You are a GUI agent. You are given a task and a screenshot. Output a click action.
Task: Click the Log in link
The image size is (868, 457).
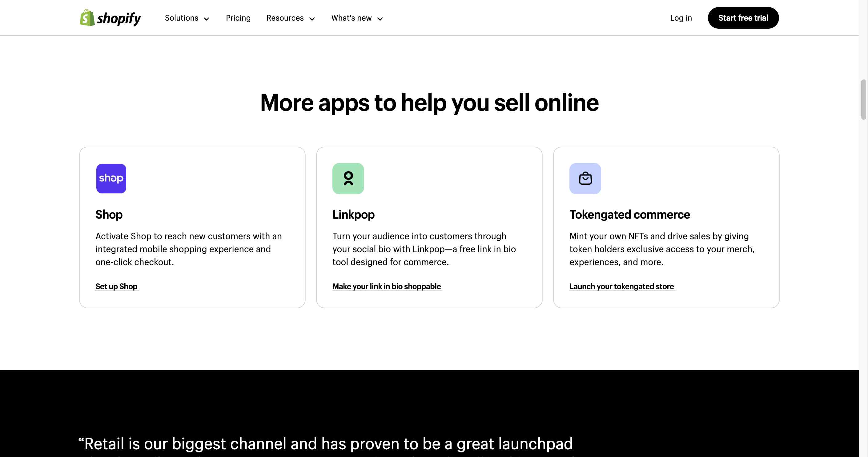pyautogui.click(x=681, y=18)
